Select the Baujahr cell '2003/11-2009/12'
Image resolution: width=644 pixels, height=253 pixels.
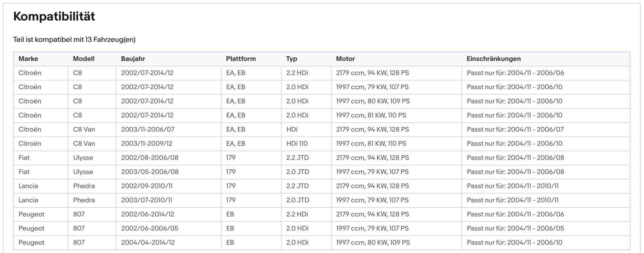pyautogui.click(x=147, y=144)
